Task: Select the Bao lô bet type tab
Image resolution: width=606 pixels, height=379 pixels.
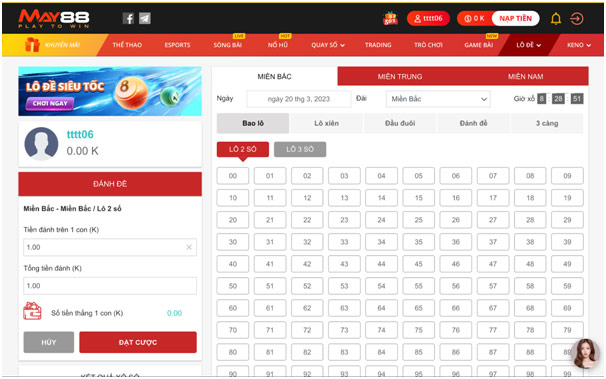Action: point(253,123)
